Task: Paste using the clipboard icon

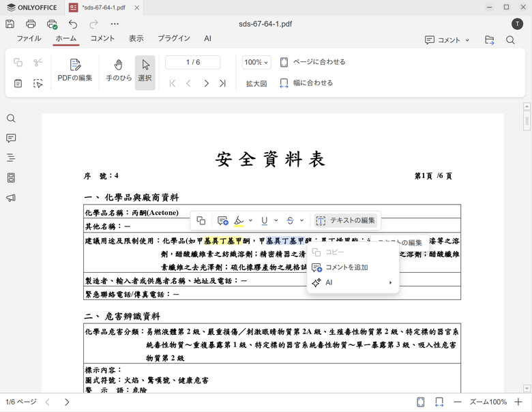Action: tap(18, 83)
